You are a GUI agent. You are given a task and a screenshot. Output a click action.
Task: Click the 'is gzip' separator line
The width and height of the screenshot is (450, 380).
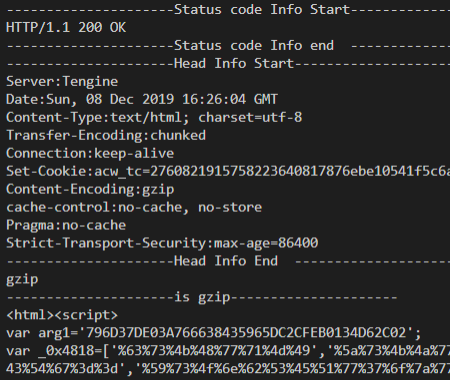202,297
